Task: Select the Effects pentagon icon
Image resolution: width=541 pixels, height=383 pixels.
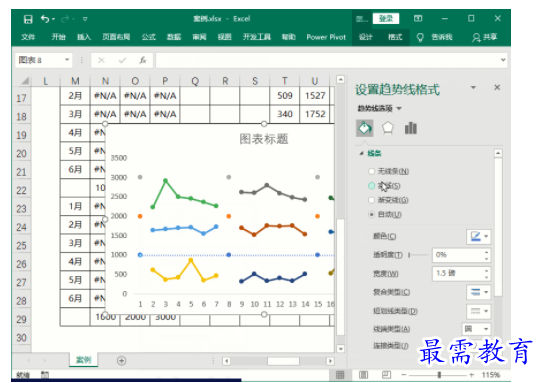Action: [388, 128]
